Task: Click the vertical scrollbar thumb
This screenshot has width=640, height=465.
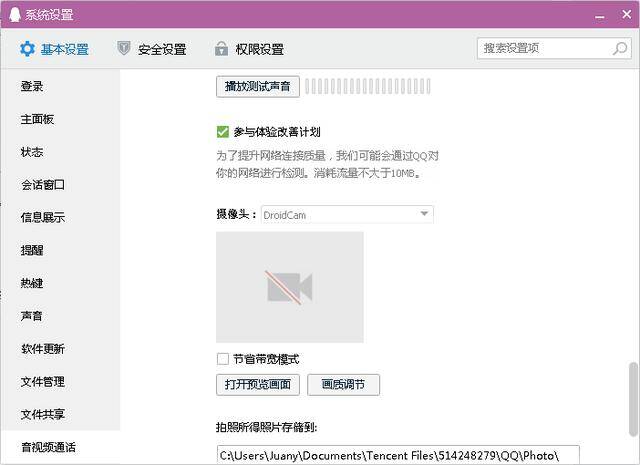Action: tap(633, 399)
